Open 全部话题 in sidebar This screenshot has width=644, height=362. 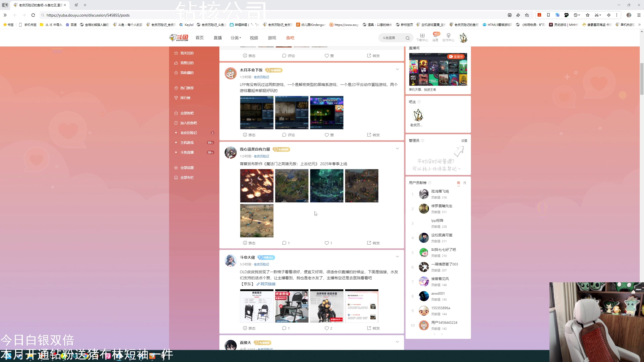187,168
